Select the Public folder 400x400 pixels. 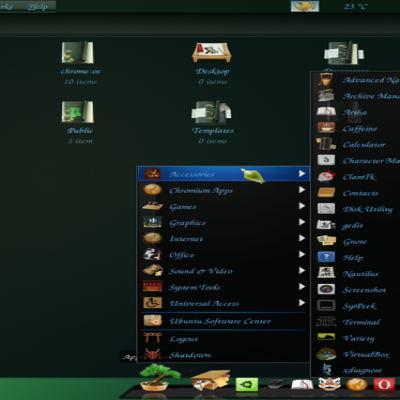click(79, 122)
